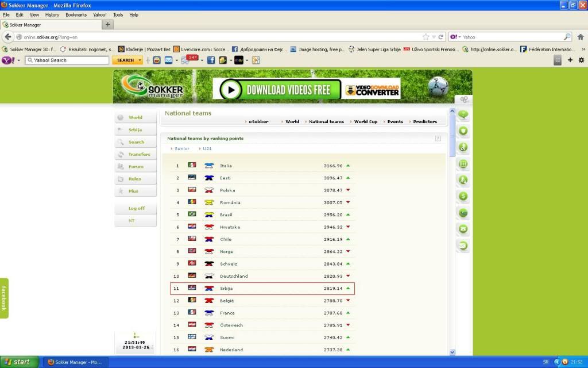The height and width of the screenshot is (368, 588).
Task: Open the SEARCH button dropdown arrow
Action: [x=140, y=60]
